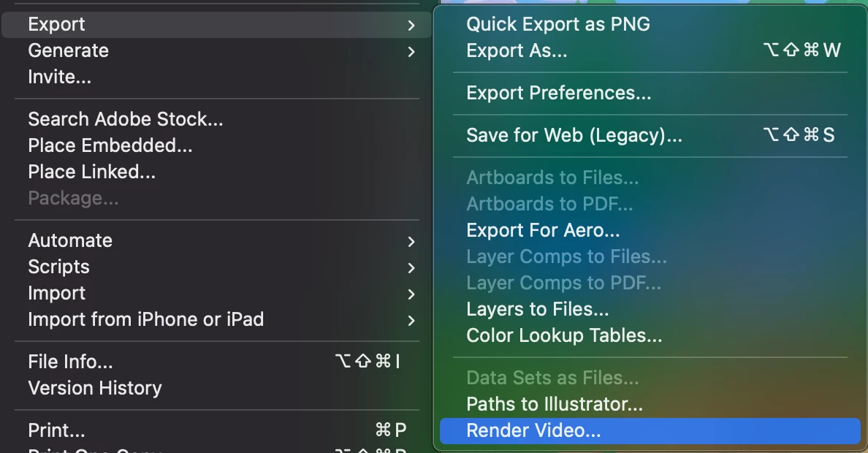Expand the Import submenu
The height and width of the screenshot is (453, 868).
tap(216, 293)
